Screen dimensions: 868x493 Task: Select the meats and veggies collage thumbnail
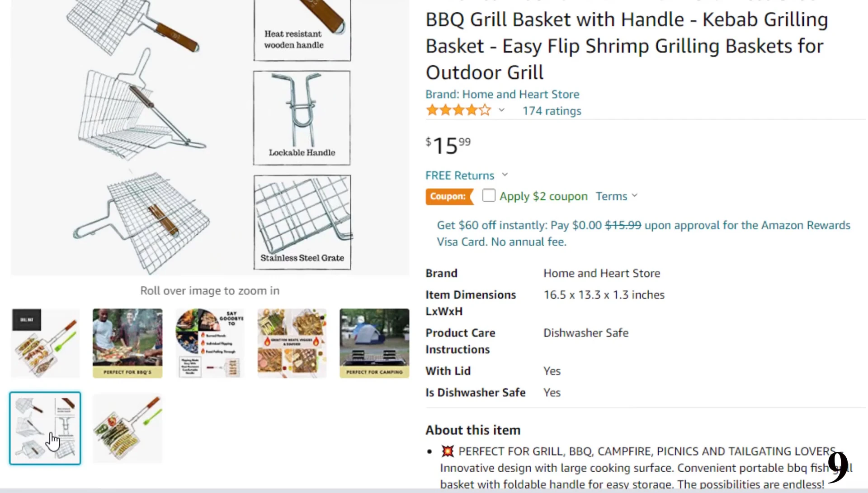(x=292, y=343)
